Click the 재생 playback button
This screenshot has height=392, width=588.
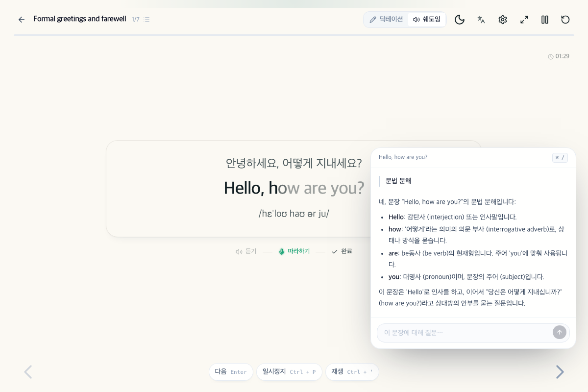[352, 372]
